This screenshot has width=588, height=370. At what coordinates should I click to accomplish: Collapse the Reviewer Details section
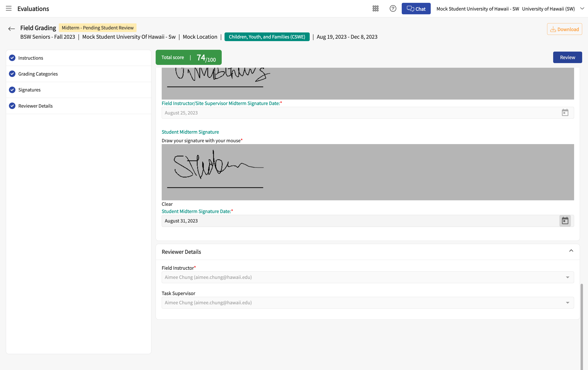tap(571, 251)
